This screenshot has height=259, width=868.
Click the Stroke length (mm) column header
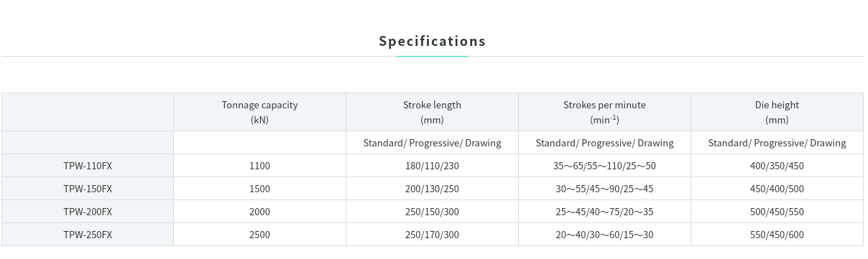click(432, 112)
